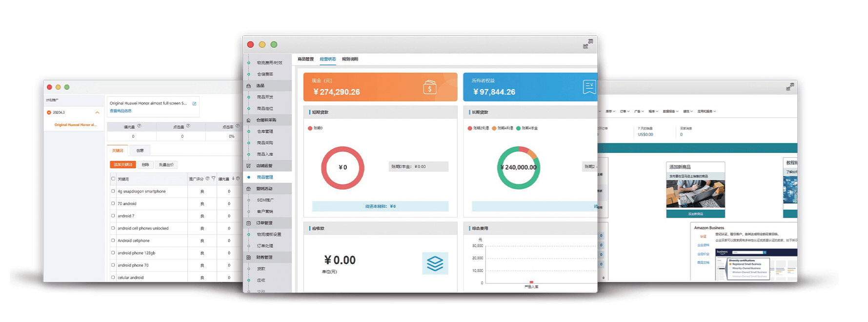Click the sort arrow in the 曝光量 column header
Screen dimensions: 868x322
(x=233, y=179)
